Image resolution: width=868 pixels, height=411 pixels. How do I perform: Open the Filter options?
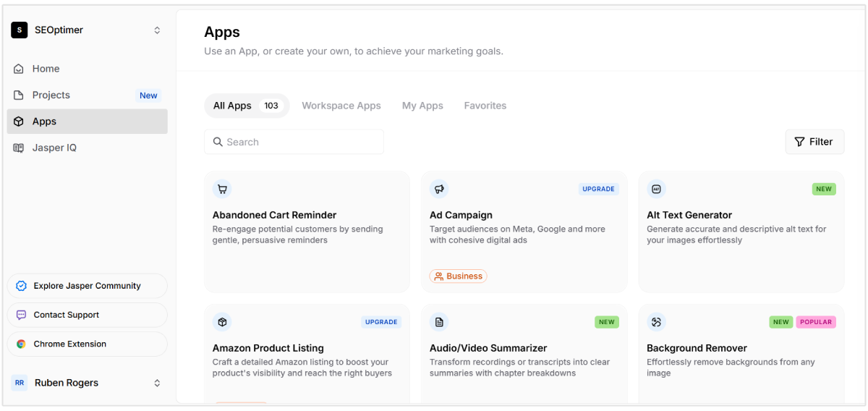(x=814, y=142)
